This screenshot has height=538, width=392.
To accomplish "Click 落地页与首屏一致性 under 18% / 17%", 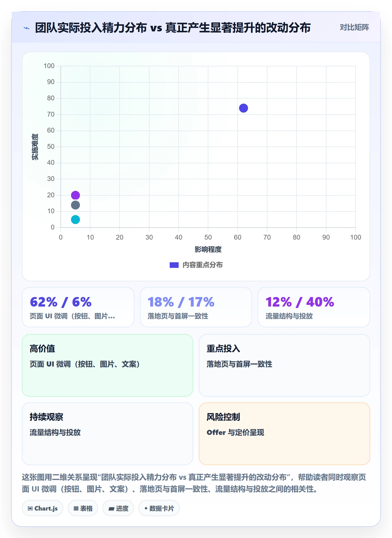I will point(178,316).
